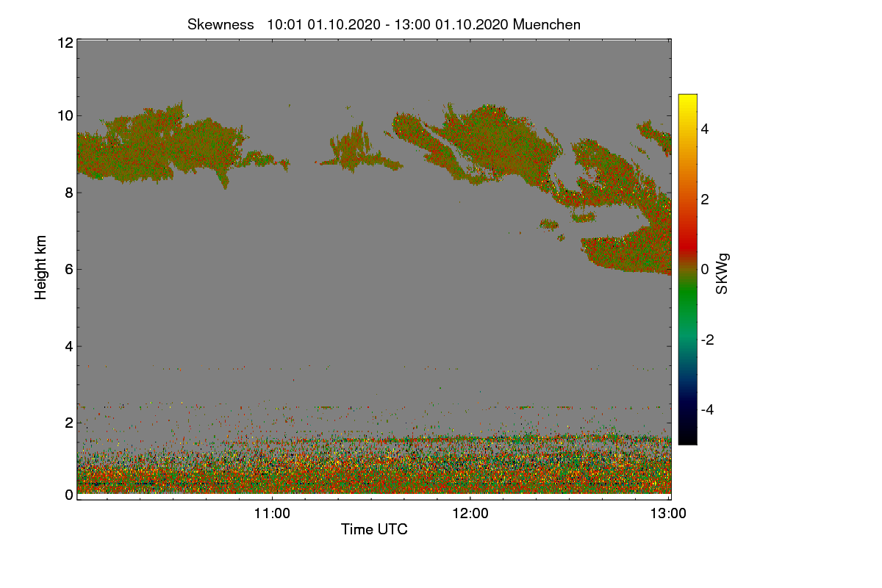Click the height tick label 12
882x588 pixels.
64,43
